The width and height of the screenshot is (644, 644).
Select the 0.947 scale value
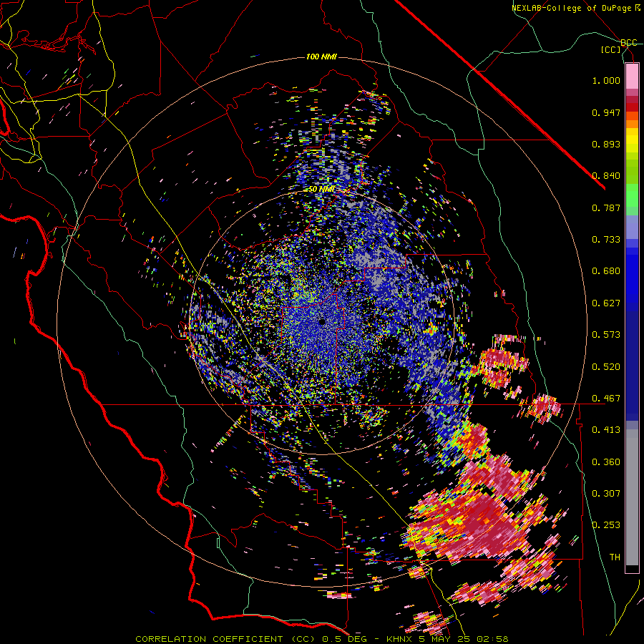606,112
